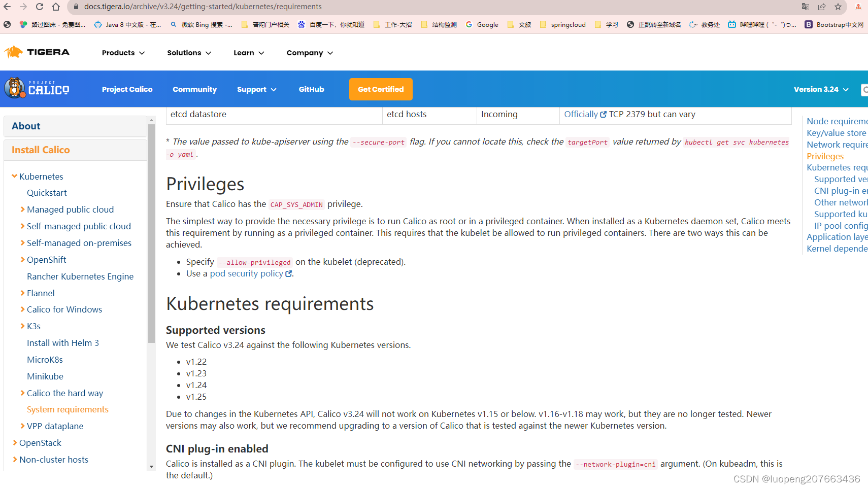Open the Version 3.24 selector
This screenshot has height=489, width=868.
tap(821, 89)
